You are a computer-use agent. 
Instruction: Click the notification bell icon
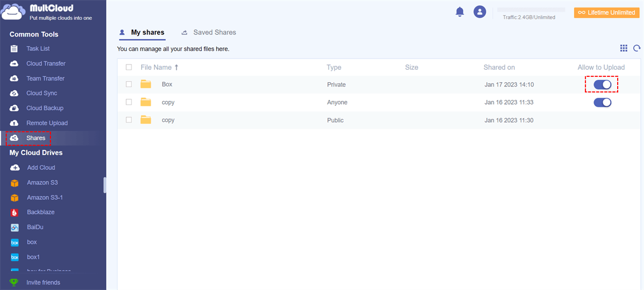[x=459, y=12]
